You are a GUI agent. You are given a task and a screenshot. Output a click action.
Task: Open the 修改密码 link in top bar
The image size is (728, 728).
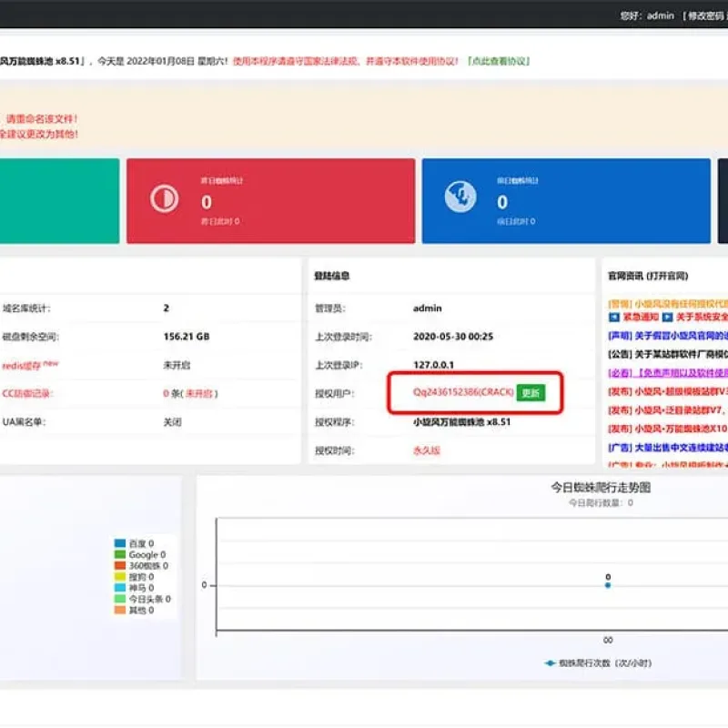click(x=704, y=15)
